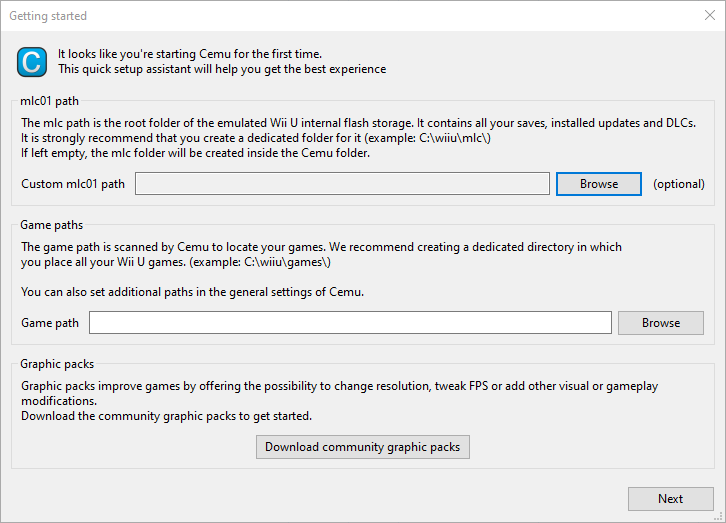The height and width of the screenshot is (523, 726).
Task: Click the "Game paths" group heading
Action: click(52, 225)
